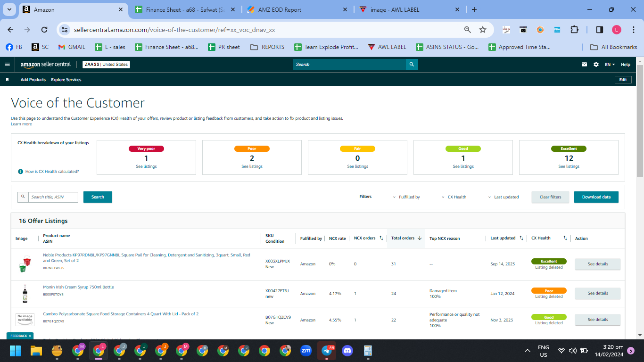Viewport: 644px width, 362px height.
Task: Open the Seller Central hamburger menu
Action: (7, 65)
